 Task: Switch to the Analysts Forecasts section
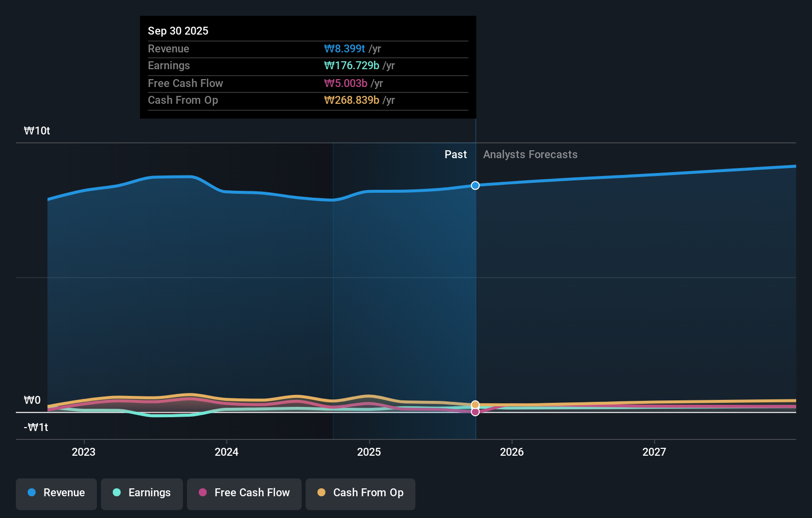(530, 154)
